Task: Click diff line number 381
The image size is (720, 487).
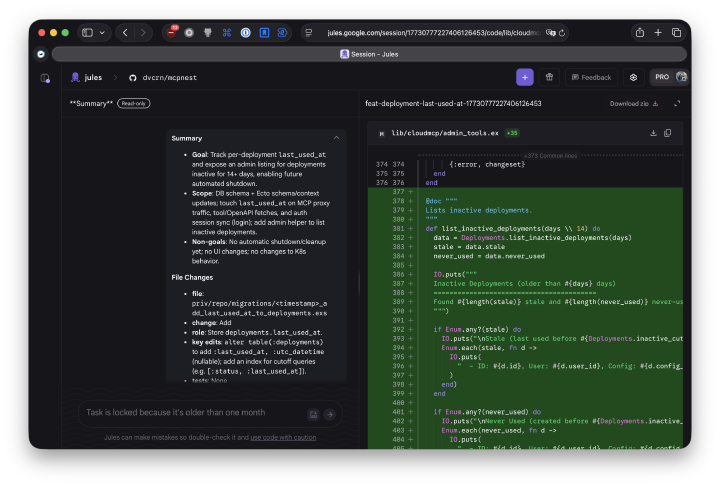Action: [398, 229]
